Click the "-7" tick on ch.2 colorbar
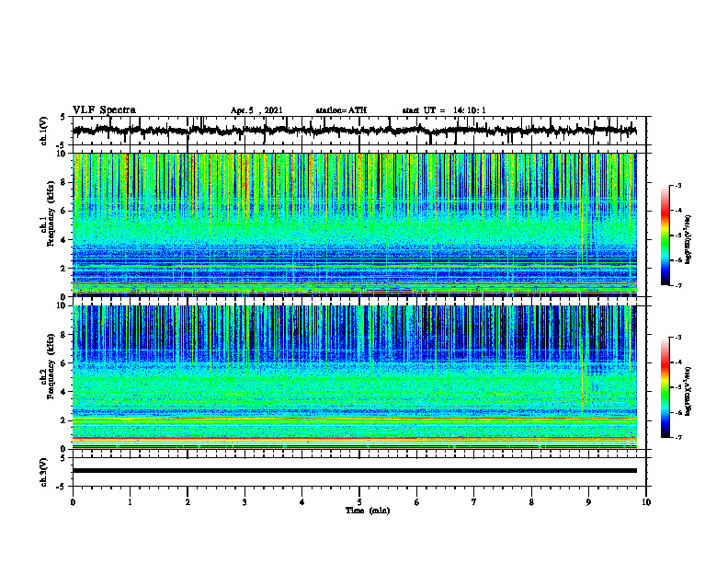 [x=677, y=438]
